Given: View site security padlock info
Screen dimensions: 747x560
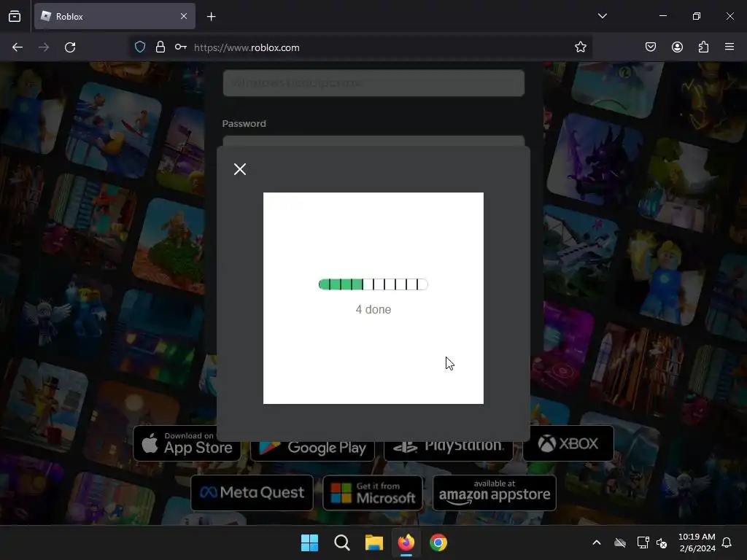Looking at the screenshot, I should coord(160,47).
